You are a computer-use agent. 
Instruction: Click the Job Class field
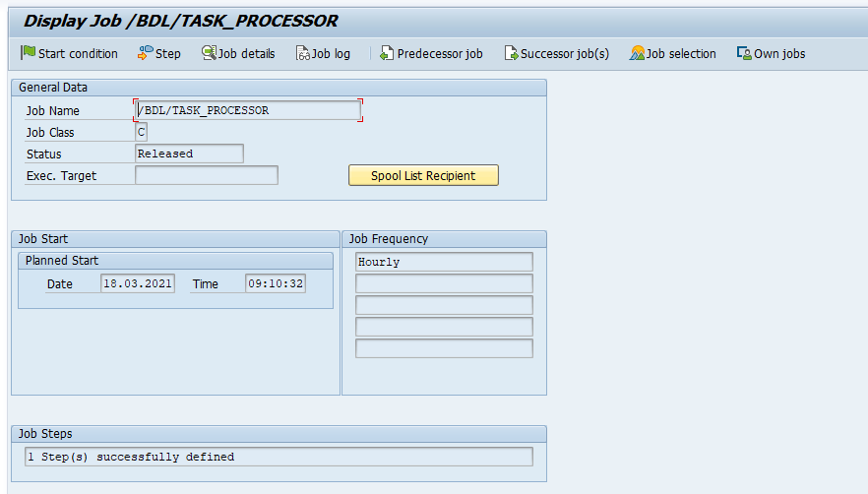(141, 132)
